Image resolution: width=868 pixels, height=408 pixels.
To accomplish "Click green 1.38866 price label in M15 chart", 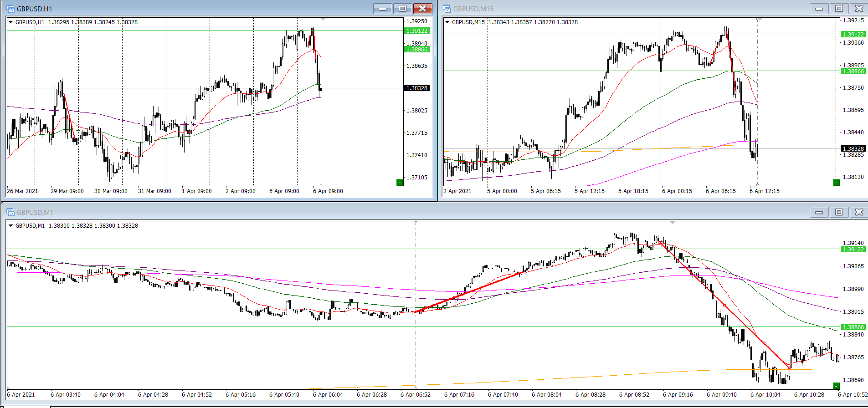I will (x=853, y=71).
